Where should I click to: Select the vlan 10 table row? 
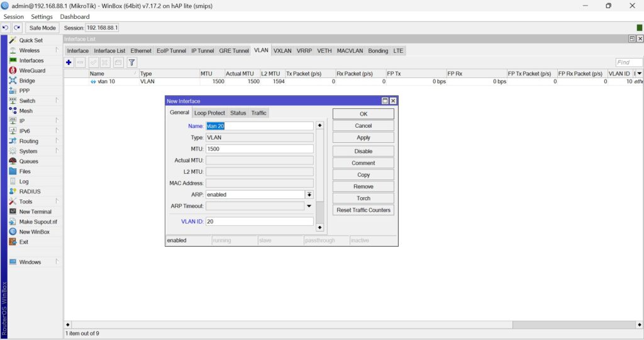(x=353, y=81)
